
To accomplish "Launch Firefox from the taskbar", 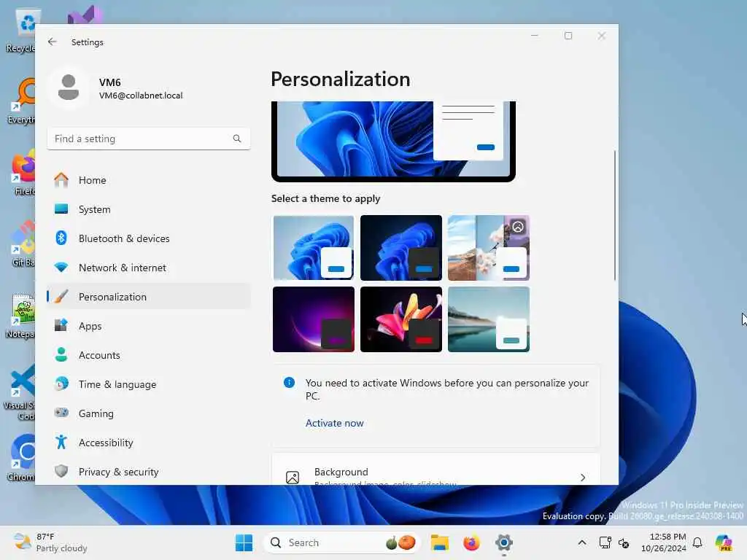I will 472,542.
